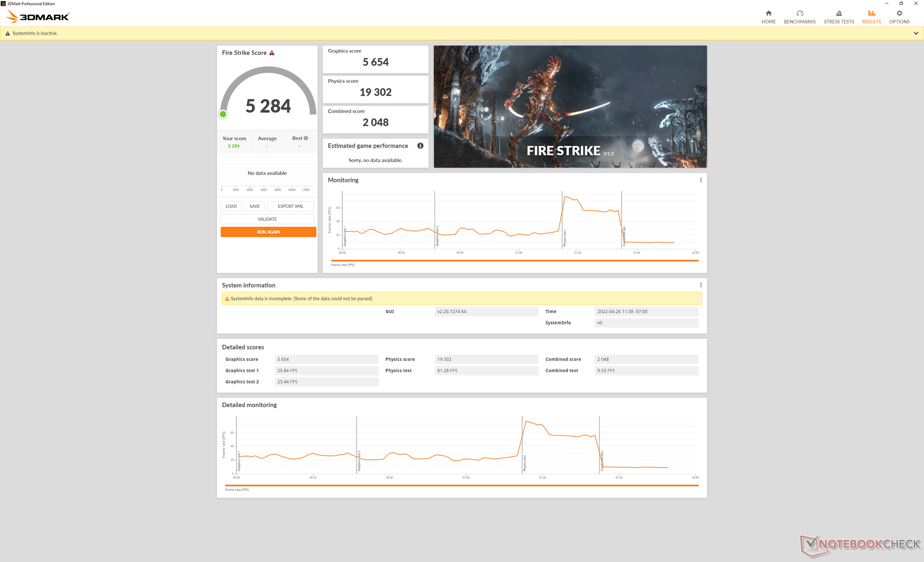Viewport: 924px width, 562px height.
Task: Click the Save button
Action: [x=255, y=206]
